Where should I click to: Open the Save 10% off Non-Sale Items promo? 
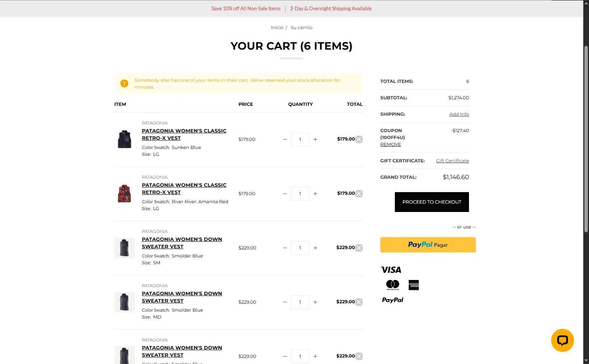[246, 8]
